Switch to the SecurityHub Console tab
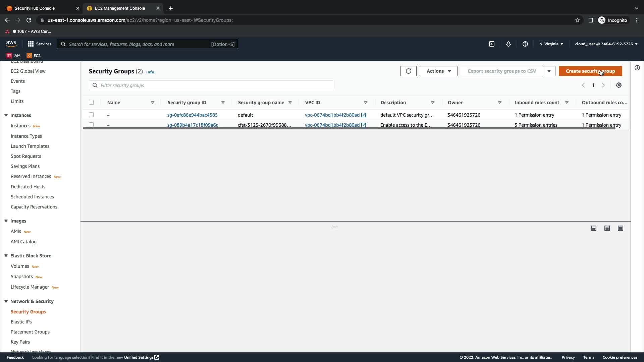Viewport: 644px width, 362px height. [x=35, y=8]
